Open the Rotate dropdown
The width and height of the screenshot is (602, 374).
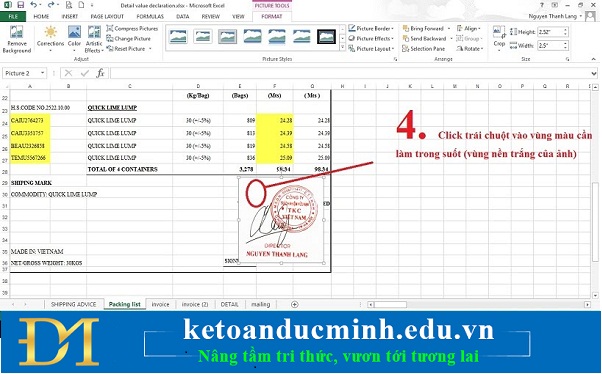470,49
